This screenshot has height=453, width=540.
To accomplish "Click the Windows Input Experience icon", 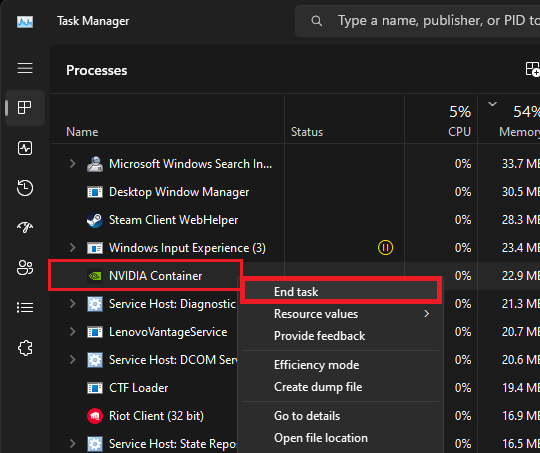I will 95,248.
